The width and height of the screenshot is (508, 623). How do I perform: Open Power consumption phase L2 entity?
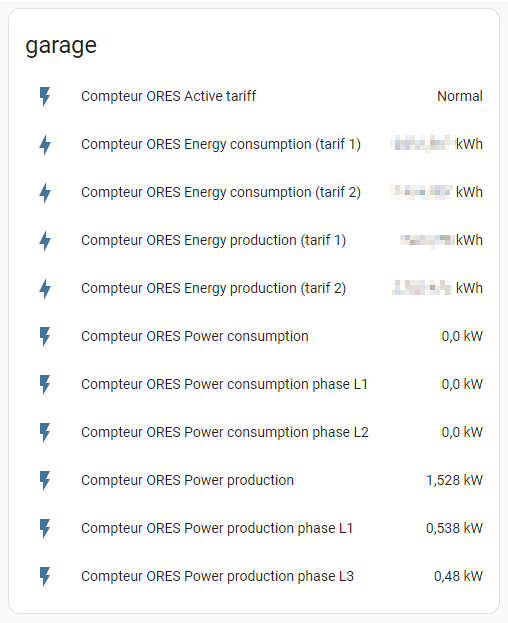click(x=225, y=432)
